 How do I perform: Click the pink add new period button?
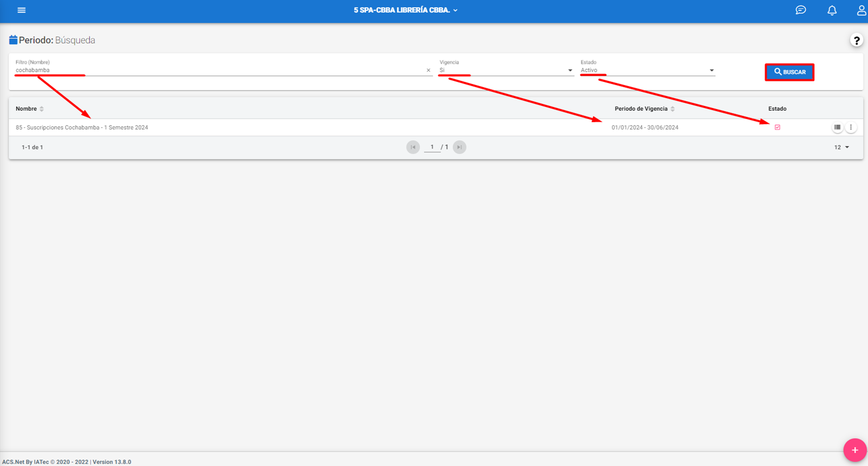coord(855,450)
